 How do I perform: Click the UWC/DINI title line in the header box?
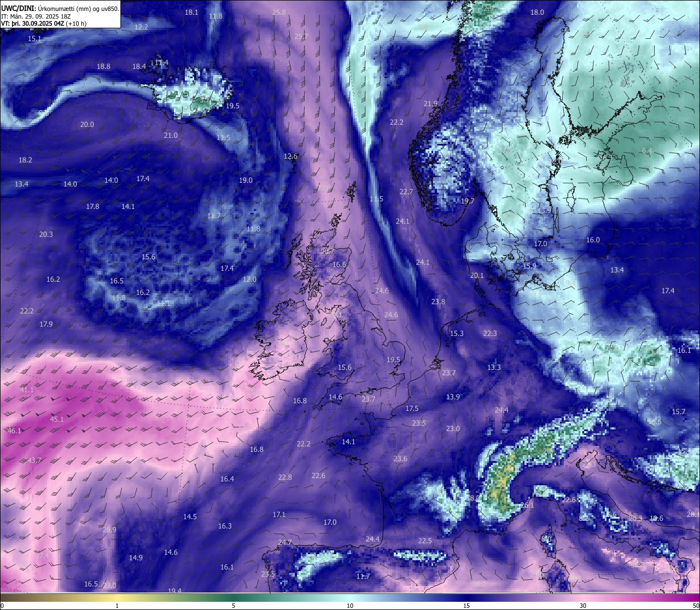pos(60,9)
